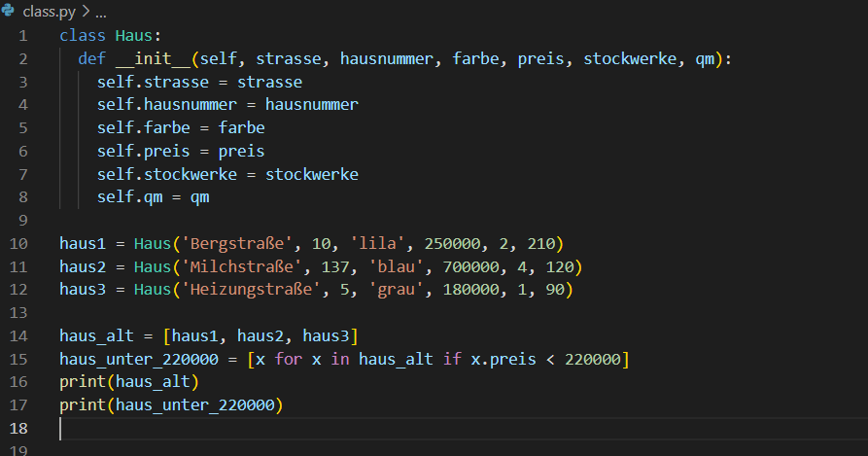Click the Python file icon in breadcrumb
The height and width of the screenshot is (456, 868).
9,11
